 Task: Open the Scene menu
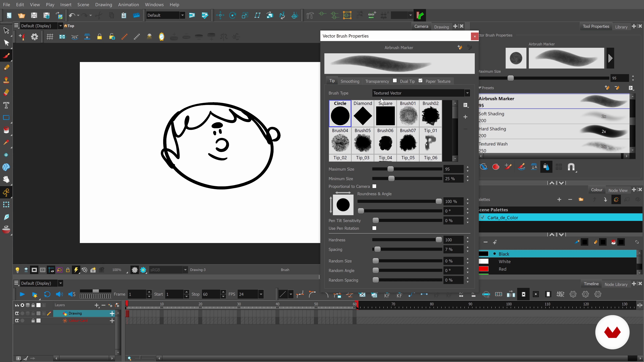click(x=83, y=5)
